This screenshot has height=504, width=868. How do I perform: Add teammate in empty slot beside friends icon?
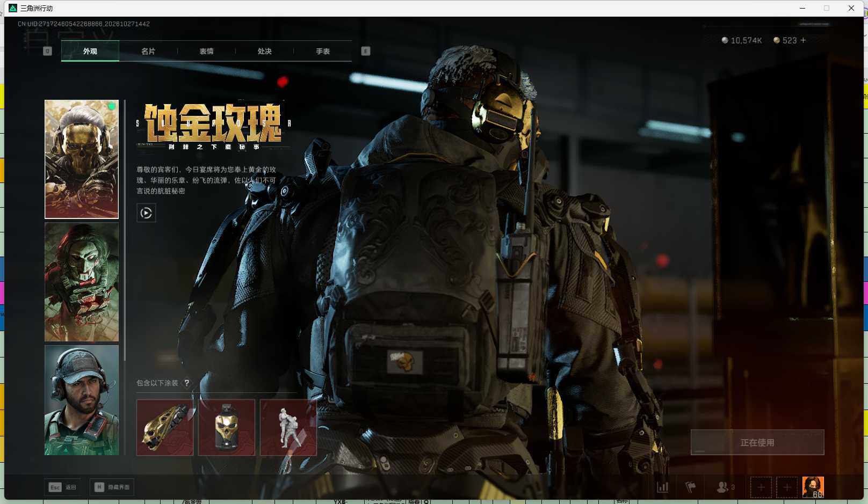click(761, 487)
